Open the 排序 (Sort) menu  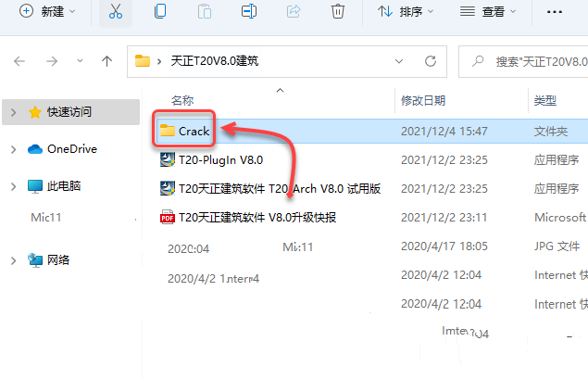point(406,12)
